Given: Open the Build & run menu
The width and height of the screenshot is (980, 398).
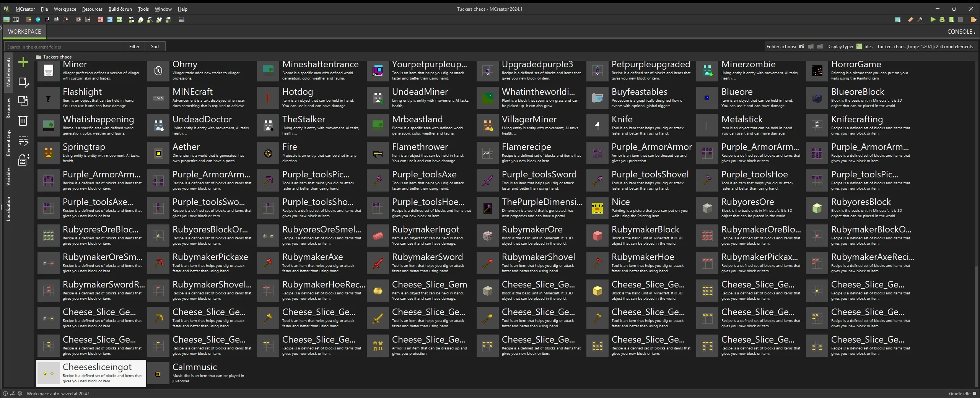Looking at the screenshot, I should (x=120, y=9).
